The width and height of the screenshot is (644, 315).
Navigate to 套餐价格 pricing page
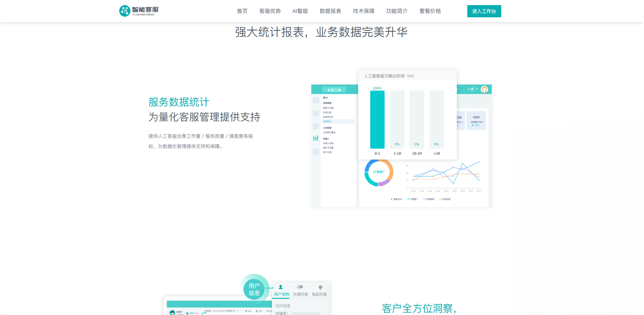(430, 11)
